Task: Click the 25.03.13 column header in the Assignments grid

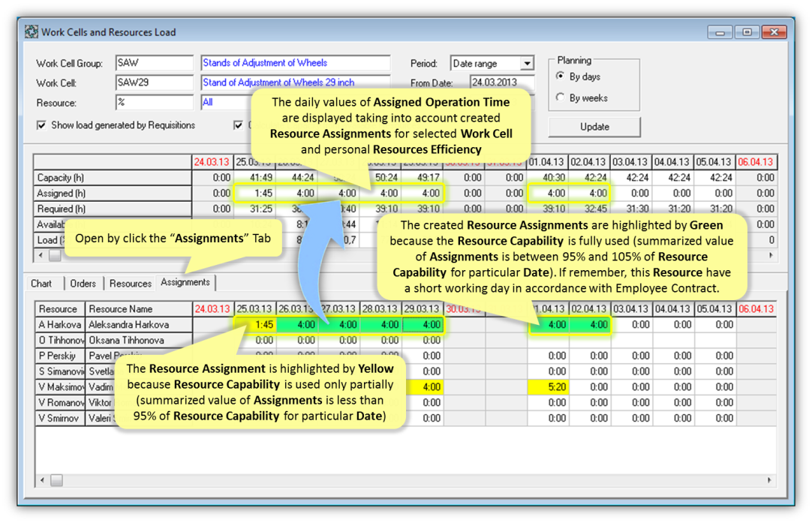Action: 255,309
